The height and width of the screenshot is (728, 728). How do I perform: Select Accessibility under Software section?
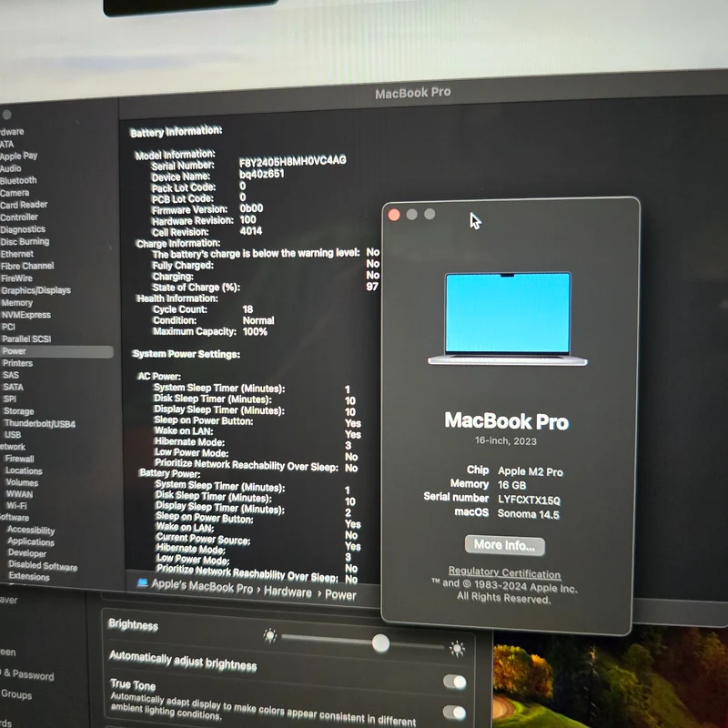[x=31, y=530]
